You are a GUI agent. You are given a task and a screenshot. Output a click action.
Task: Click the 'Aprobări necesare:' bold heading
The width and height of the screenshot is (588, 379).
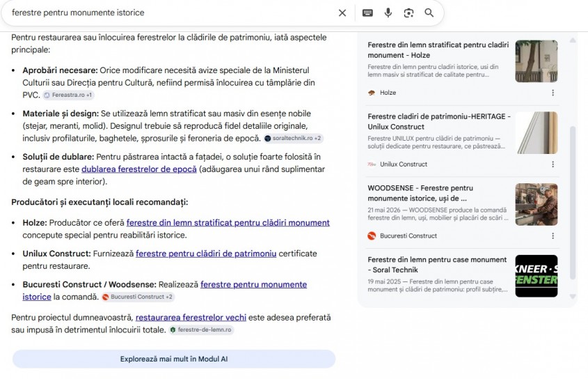coord(60,70)
